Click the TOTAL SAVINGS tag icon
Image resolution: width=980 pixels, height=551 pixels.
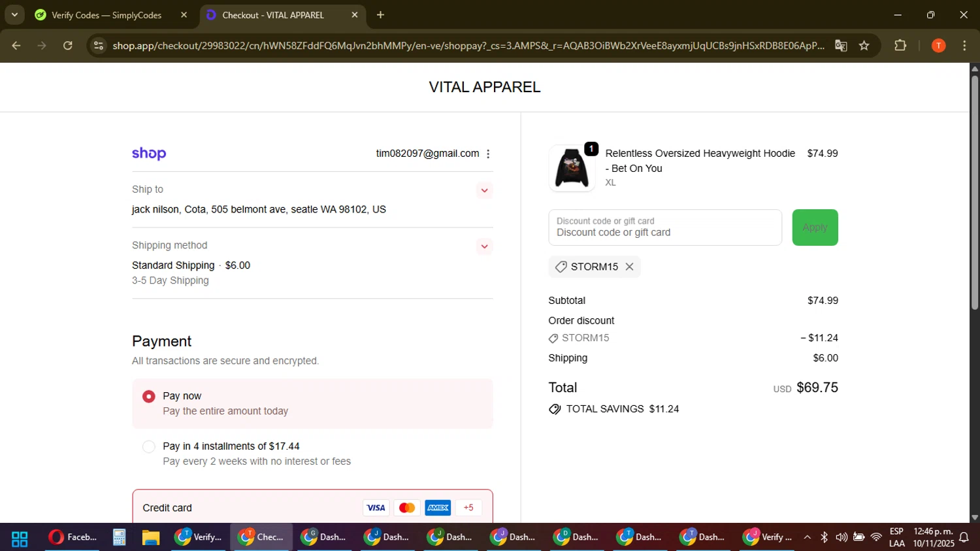click(555, 409)
